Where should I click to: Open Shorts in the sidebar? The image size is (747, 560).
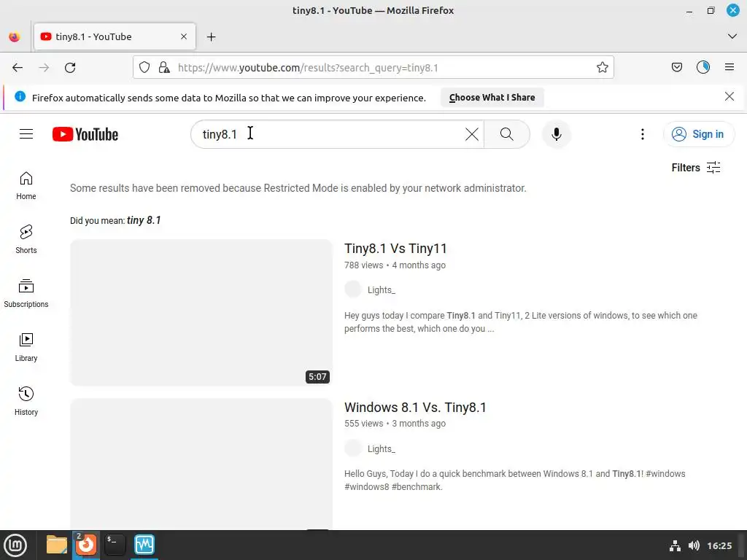(x=26, y=239)
